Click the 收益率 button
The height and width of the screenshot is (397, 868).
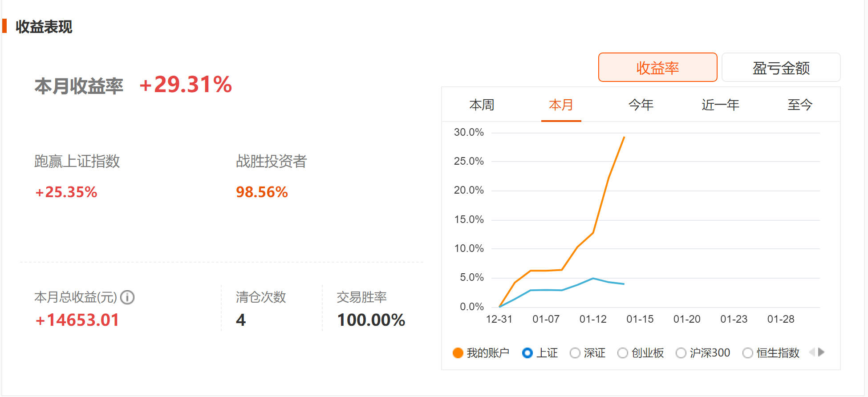point(657,68)
